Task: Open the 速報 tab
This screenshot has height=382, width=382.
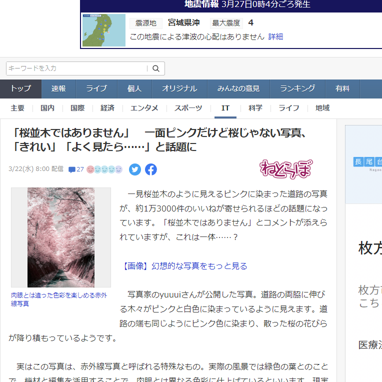Action: [58, 89]
